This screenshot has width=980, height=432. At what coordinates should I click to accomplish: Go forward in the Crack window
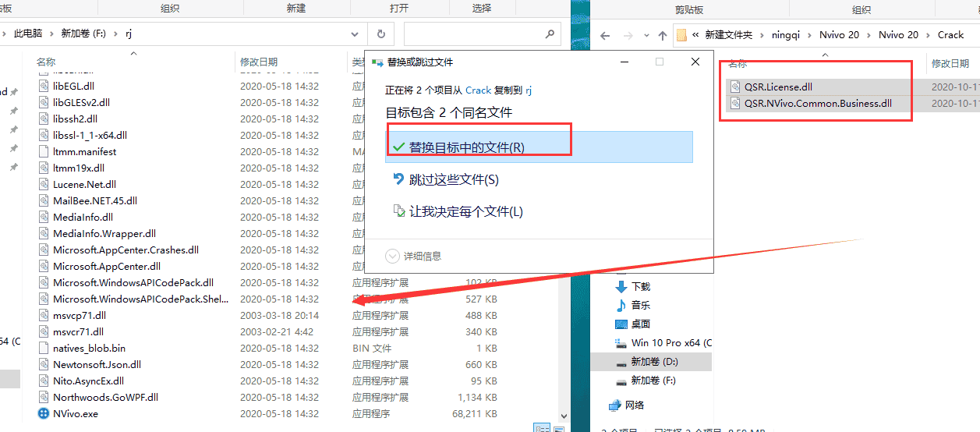click(628, 35)
